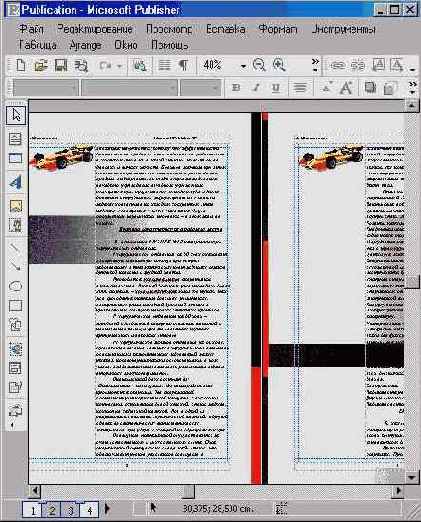This screenshot has width=421, height=522.
Task: Select the Rectangle shape tool
Action: (15, 305)
